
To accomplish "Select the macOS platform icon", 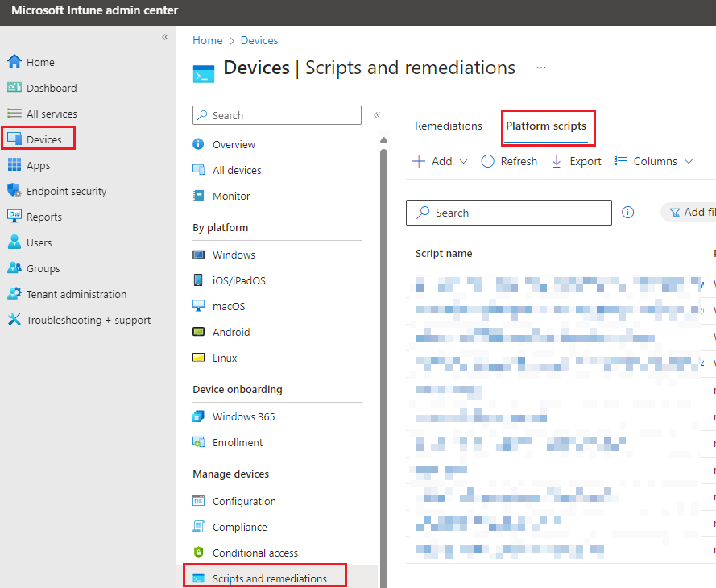I will point(198,306).
